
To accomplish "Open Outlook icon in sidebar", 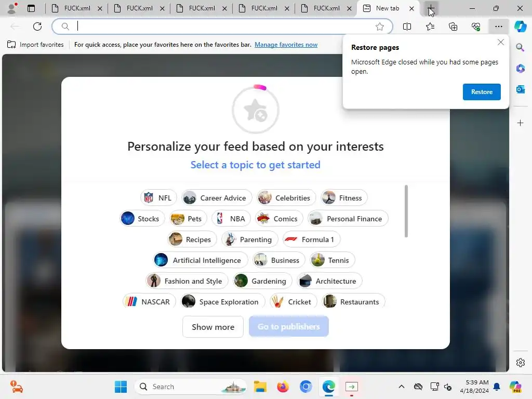I will pyautogui.click(x=520, y=89).
